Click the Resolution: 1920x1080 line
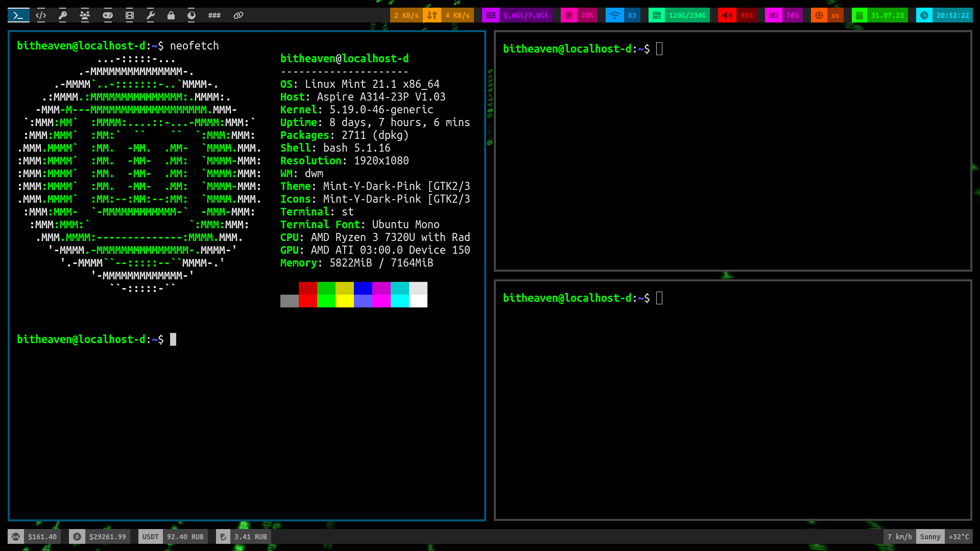This screenshot has height=551, width=980. click(x=345, y=161)
